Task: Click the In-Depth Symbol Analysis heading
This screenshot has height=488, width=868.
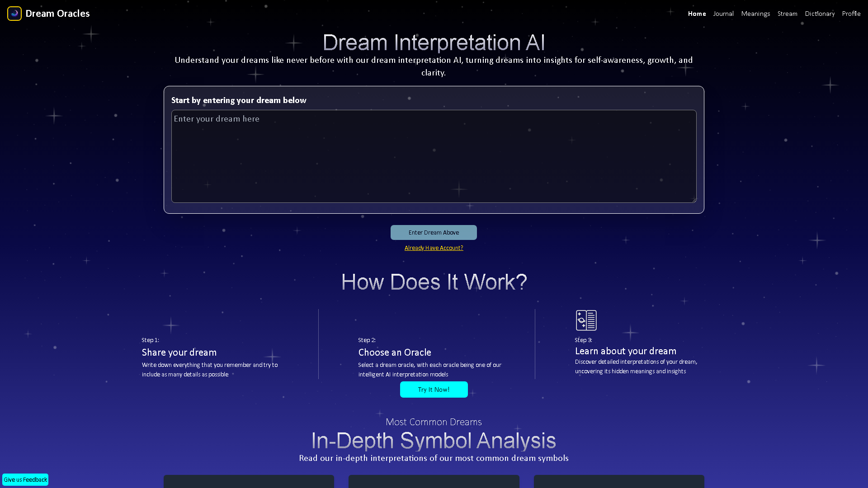Action: (x=434, y=441)
